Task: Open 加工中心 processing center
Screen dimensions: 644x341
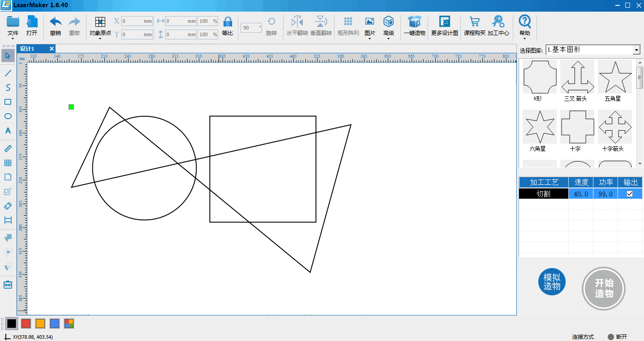Action: point(498,26)
